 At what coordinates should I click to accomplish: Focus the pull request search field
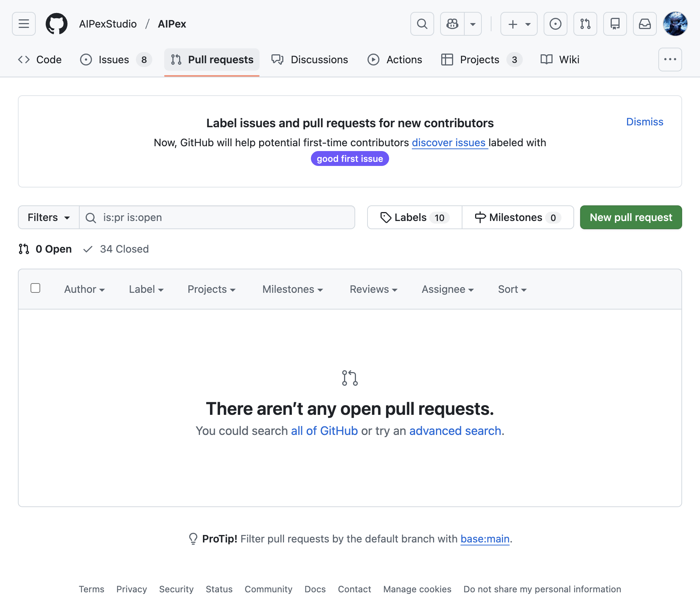tap(223, 217)
